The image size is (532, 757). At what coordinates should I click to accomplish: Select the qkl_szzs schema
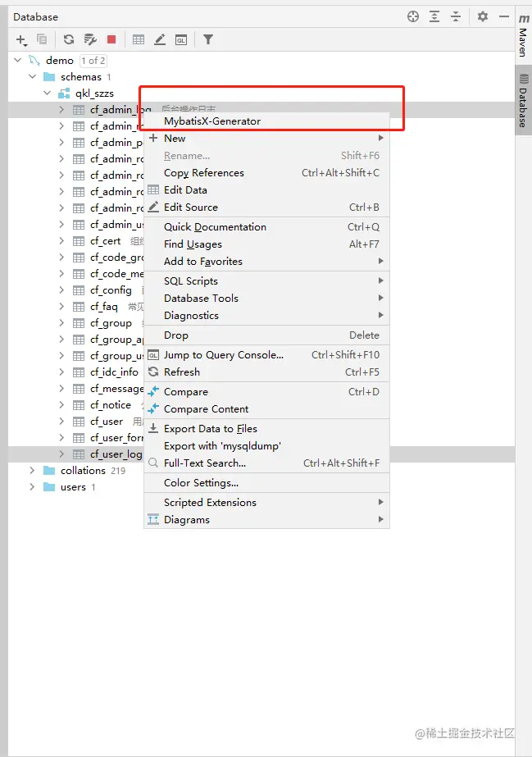pos(94,93)
